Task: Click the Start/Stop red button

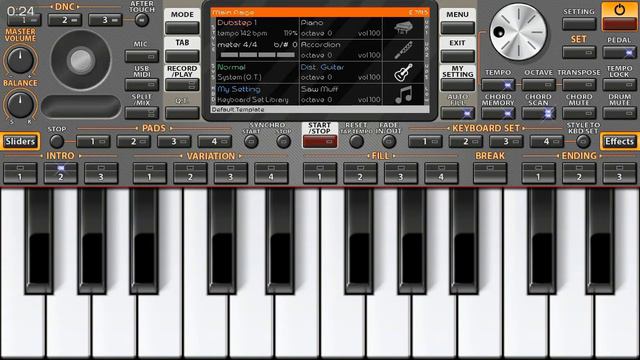Action: (x=320, y=142)
